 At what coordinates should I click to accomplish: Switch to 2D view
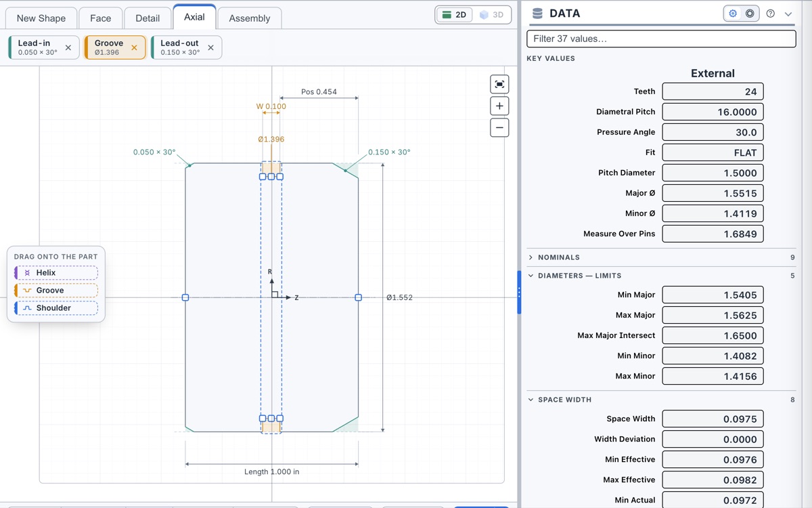(454, 14)
